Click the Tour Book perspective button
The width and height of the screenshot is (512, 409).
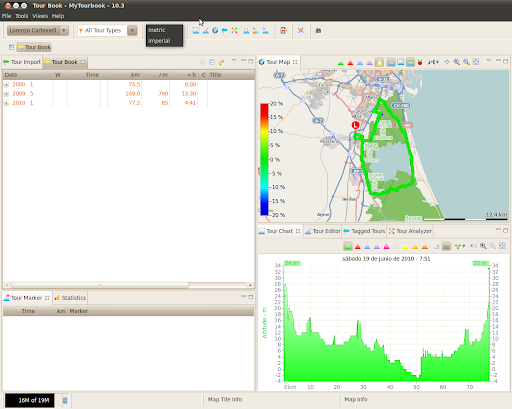click(34, 47)
